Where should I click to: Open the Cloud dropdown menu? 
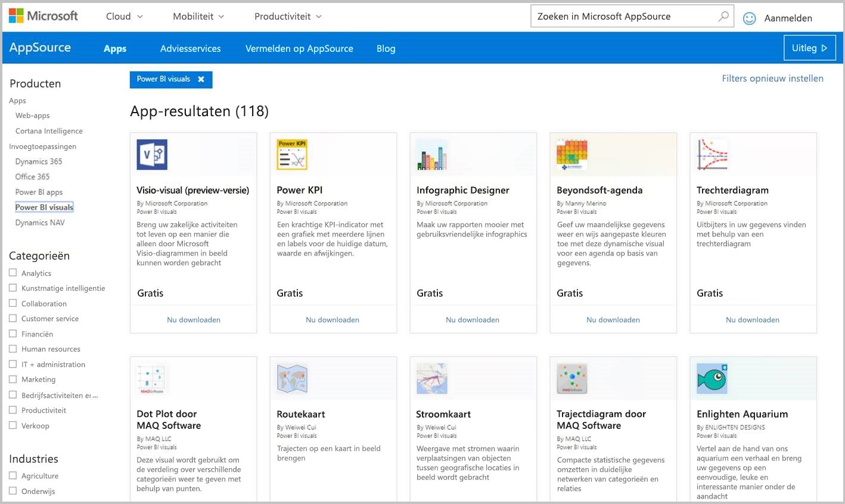pyautogui.click(x=123, y=16)
